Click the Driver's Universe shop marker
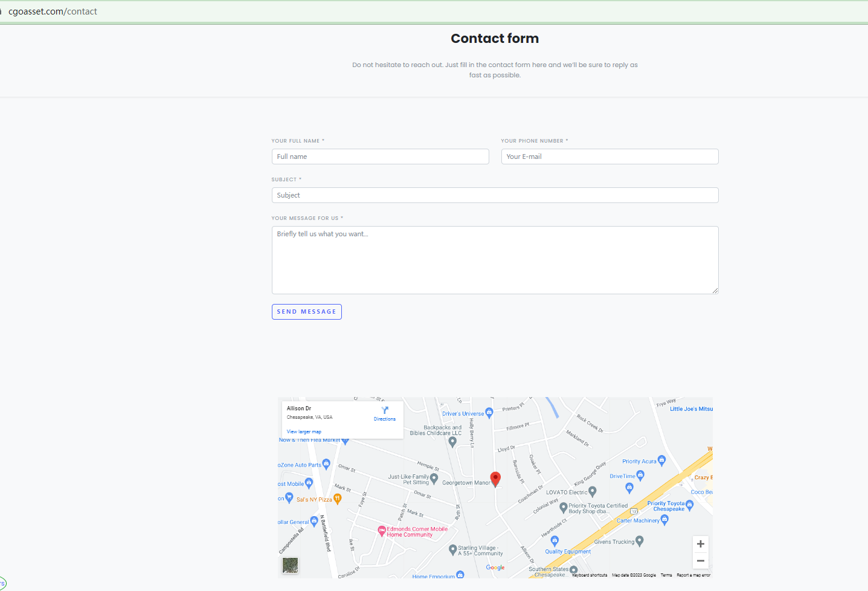868x591 pixels. [x=489, y=413]
